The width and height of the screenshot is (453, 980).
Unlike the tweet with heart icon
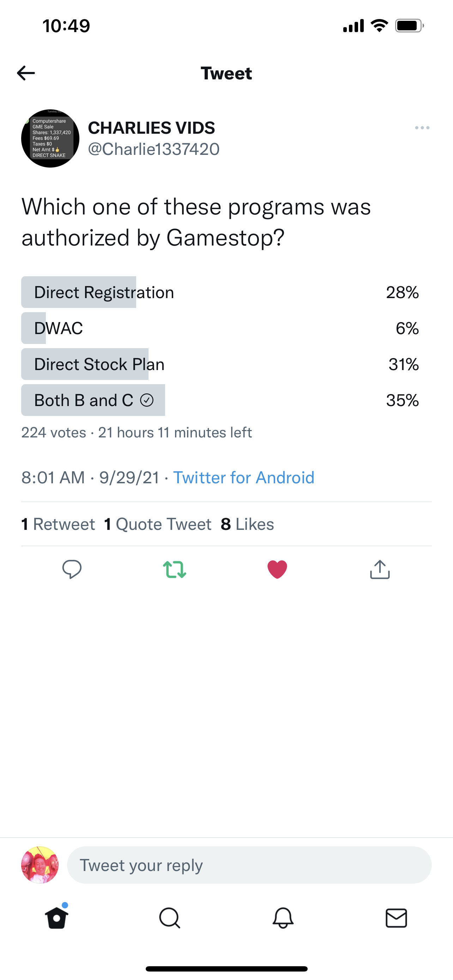pos(277,569)
